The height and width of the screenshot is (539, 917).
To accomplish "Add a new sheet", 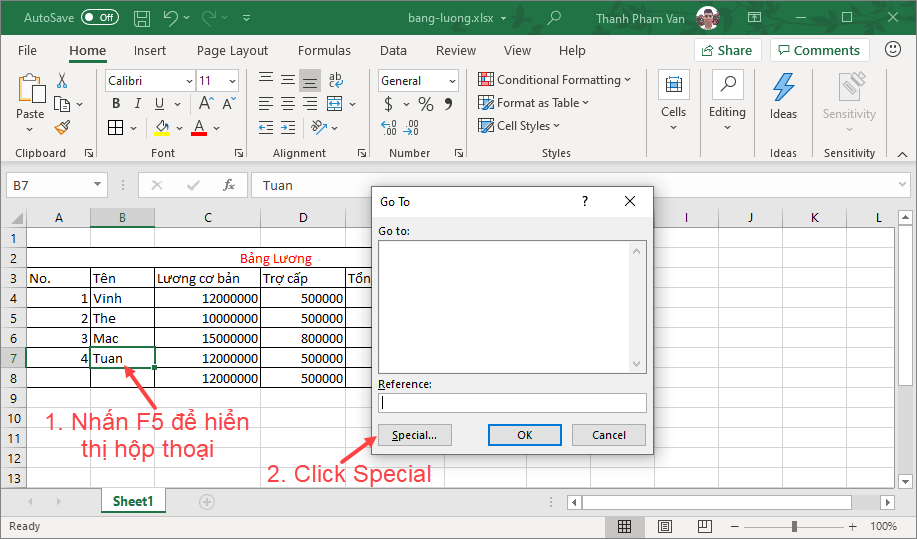I will [x=206, y=502].
